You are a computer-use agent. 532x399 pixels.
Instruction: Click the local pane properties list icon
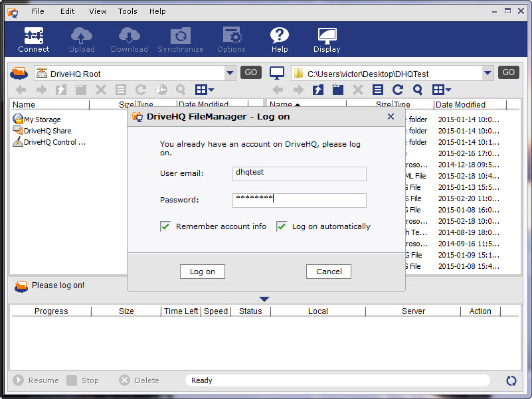pyautogui.click(x=378, y=90)
